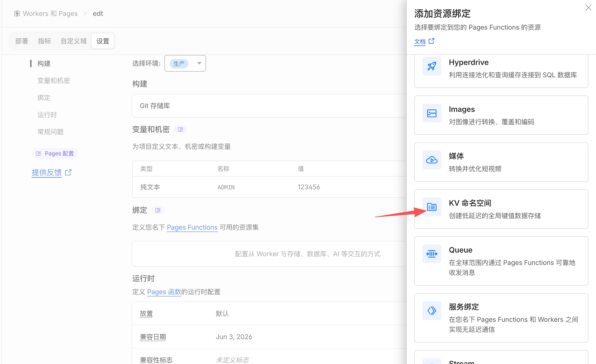Image resolution: width=596 pixels, height=364 pixels.
Task: Click the 纯文本 type cell
Action: click(x=150, y=187)
